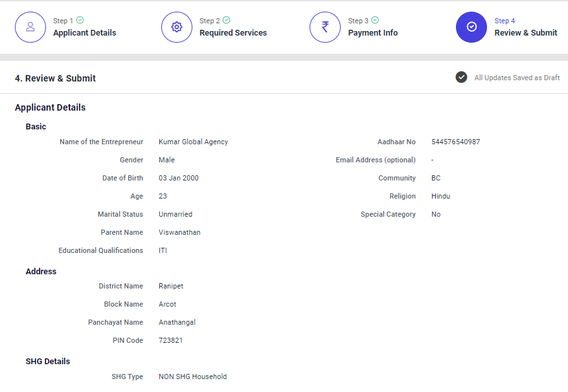Click the green check next to Step 1
Screen dimensions: 568x392
80,21
